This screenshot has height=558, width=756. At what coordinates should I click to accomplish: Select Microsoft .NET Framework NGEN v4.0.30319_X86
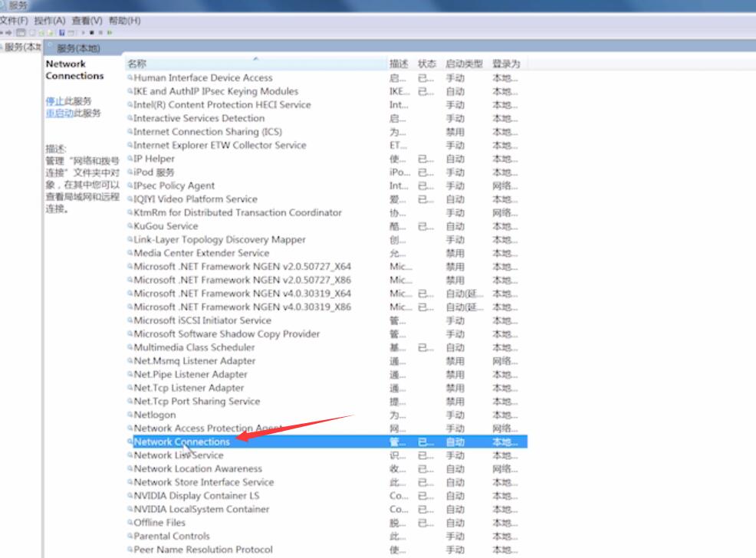point(242,307)
